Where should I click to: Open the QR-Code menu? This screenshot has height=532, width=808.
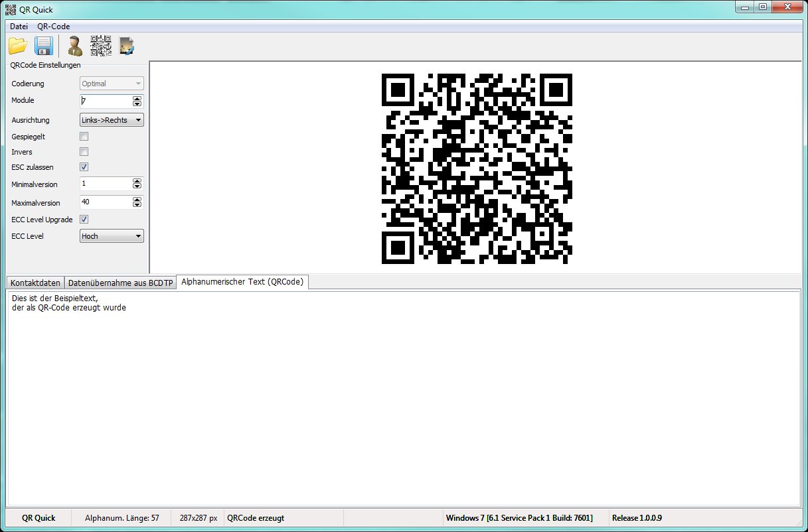tap(54, 27)
